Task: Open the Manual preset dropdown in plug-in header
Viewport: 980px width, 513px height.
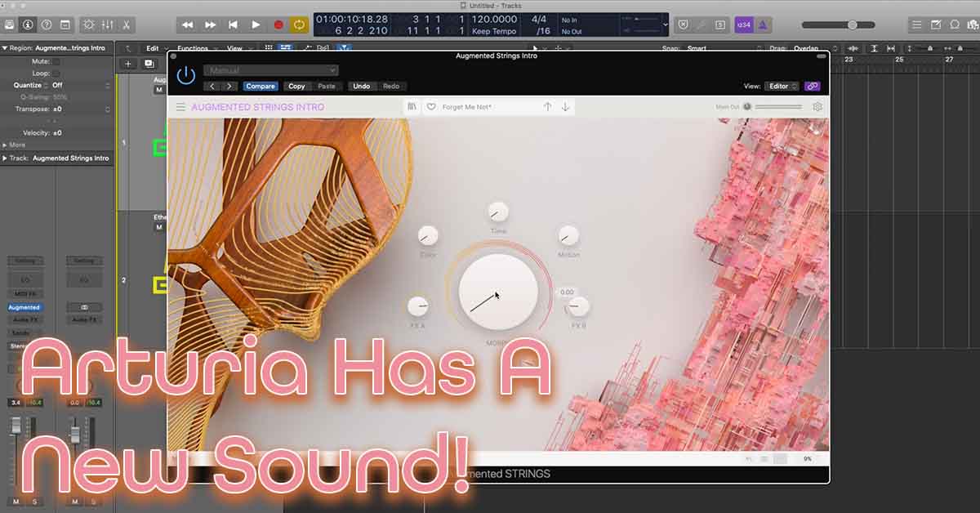Action: [270, 71]
